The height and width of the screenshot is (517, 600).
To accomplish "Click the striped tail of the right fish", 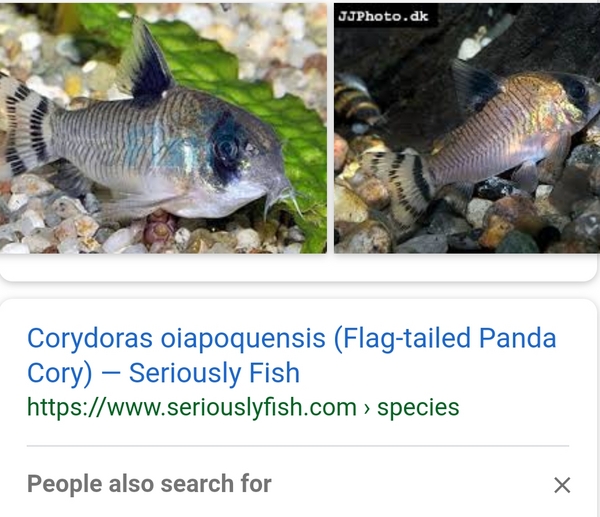I will point(398,184).
